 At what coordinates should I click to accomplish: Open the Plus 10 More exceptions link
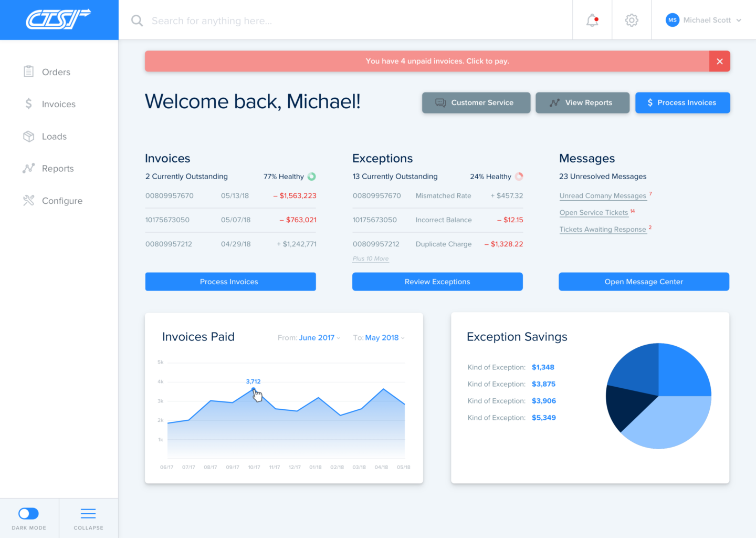pyautogui.click(x=371, y=258)
